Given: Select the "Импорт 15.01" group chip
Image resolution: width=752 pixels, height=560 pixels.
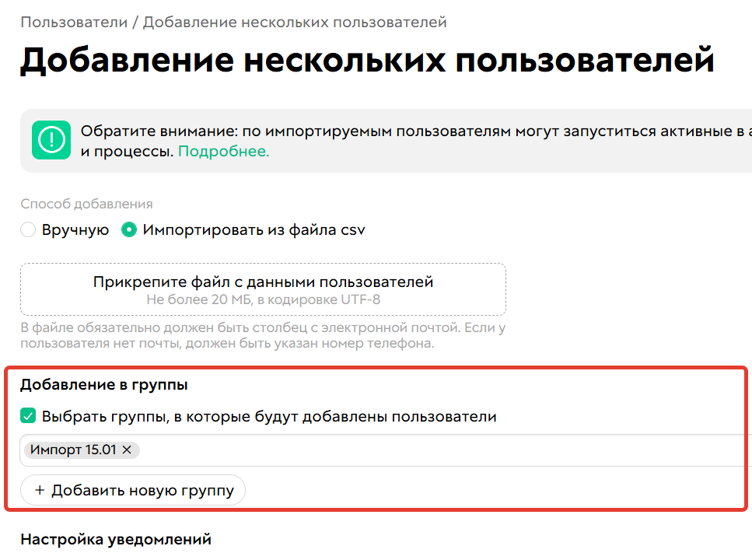Looking at the screenshot, I should coord(74,450).
